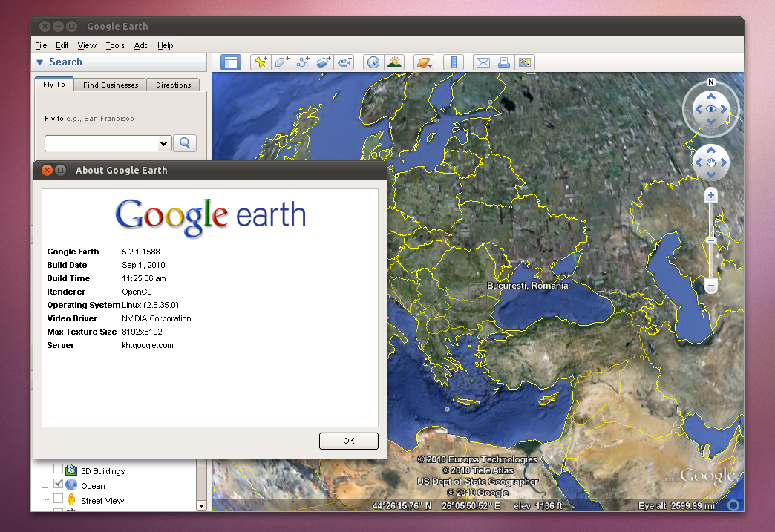Expand the 3D Buildings tree node
This screenshot has width=775, height=532.
pos(45,470)
